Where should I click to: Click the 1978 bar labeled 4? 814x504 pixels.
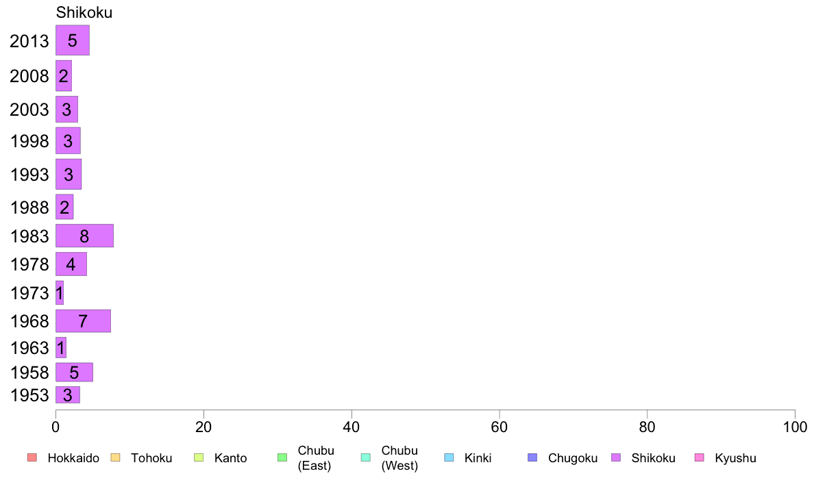[71, 264]
